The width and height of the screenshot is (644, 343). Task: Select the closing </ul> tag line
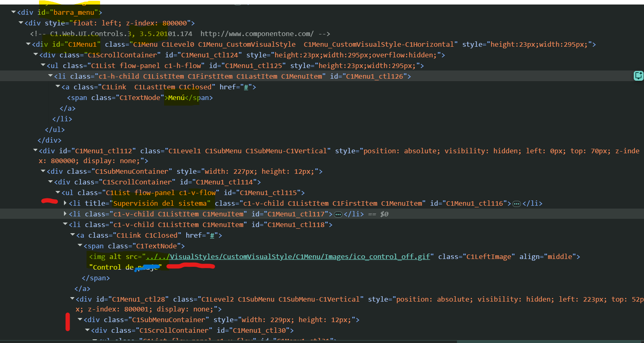[x=55, y=129]
